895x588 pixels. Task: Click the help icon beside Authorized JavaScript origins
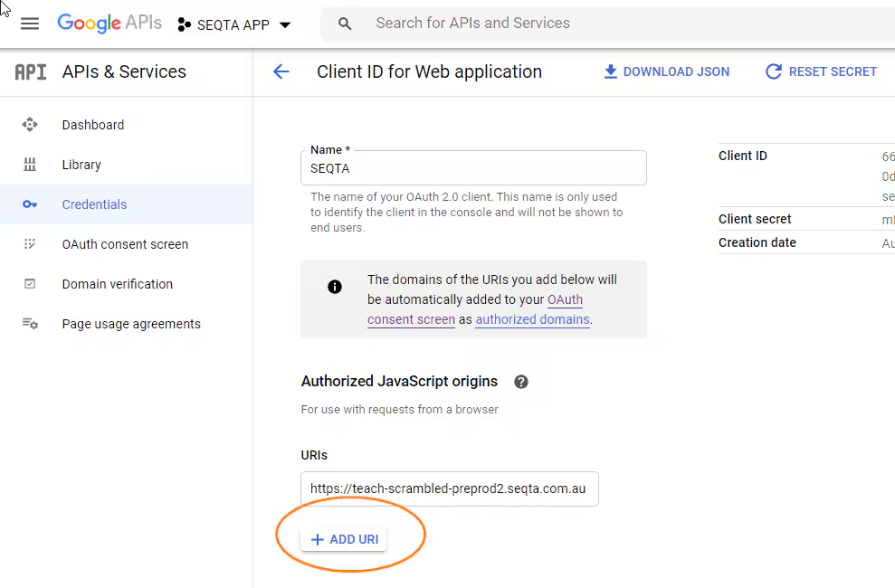(x=520, y=382)
